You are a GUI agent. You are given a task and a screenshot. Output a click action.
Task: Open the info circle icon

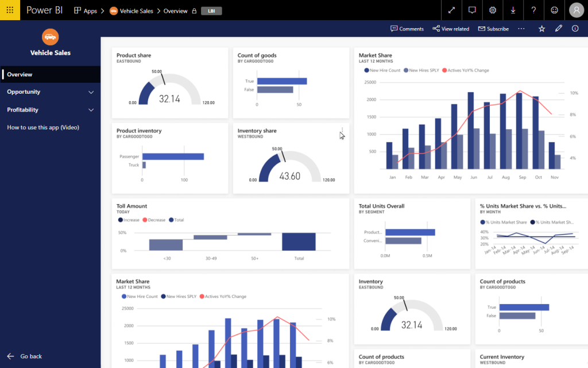coord(575,29)
